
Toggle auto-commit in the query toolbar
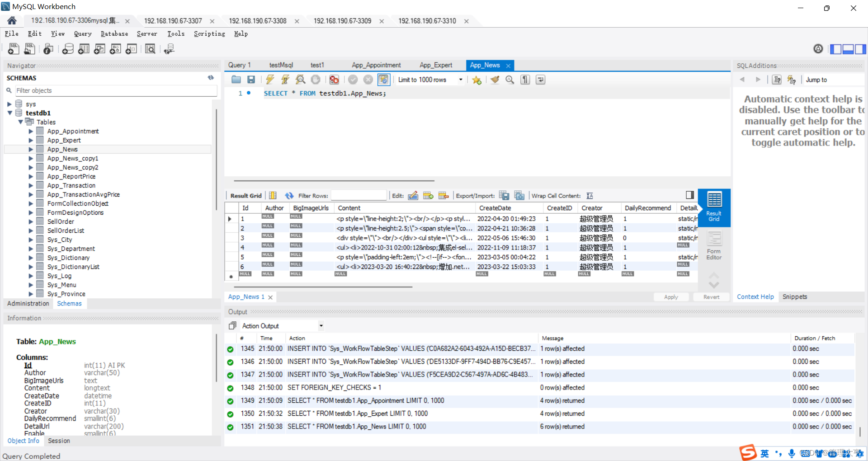coord(383,80)
